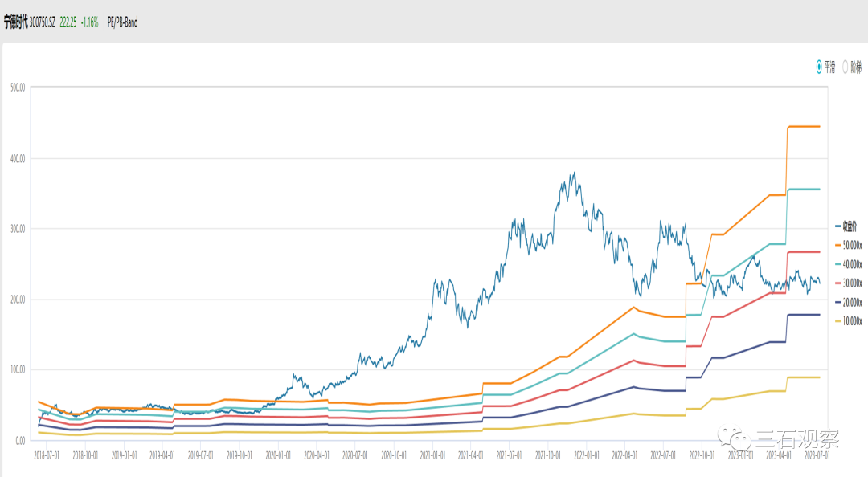Select the 平滑 smooth radio button
Viewport: 868px width, 477px height.
point(819,67)
